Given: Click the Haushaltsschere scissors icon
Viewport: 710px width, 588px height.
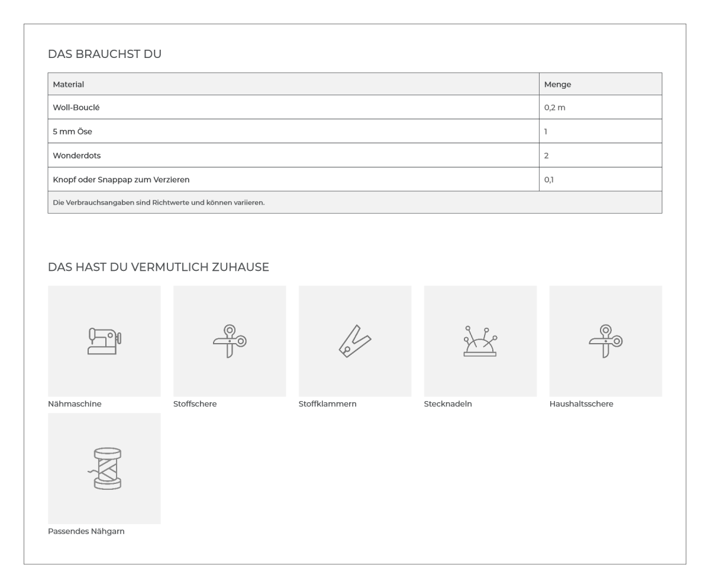Looking at the screenshot, I should pos(605,341).
